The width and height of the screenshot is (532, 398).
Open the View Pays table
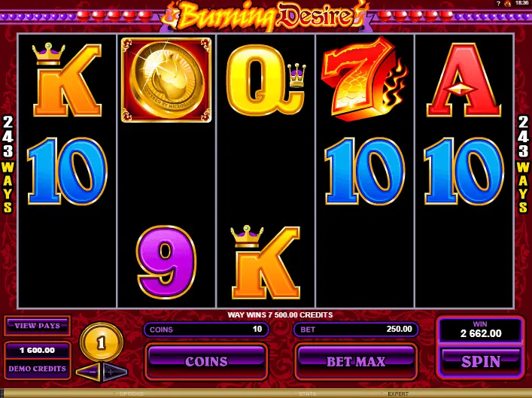coord(38,326)
